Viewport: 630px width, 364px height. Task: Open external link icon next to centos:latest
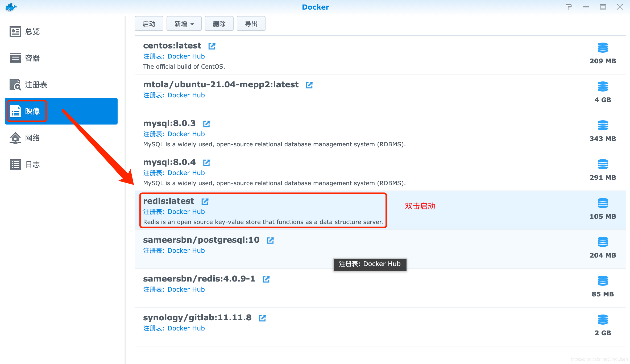[212, 46]
